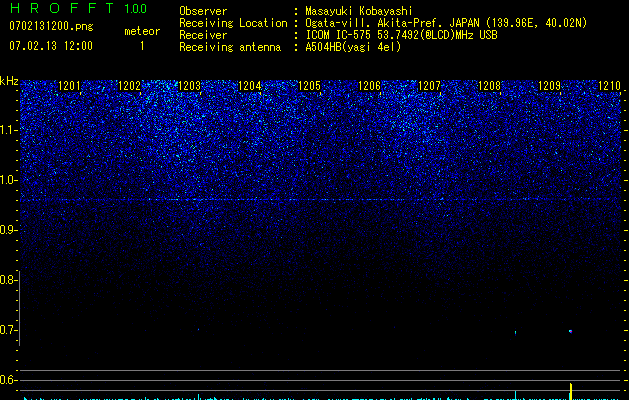Click the 0.9 kHz axis label
629x400 pixels.
click(x=8, y=230)
